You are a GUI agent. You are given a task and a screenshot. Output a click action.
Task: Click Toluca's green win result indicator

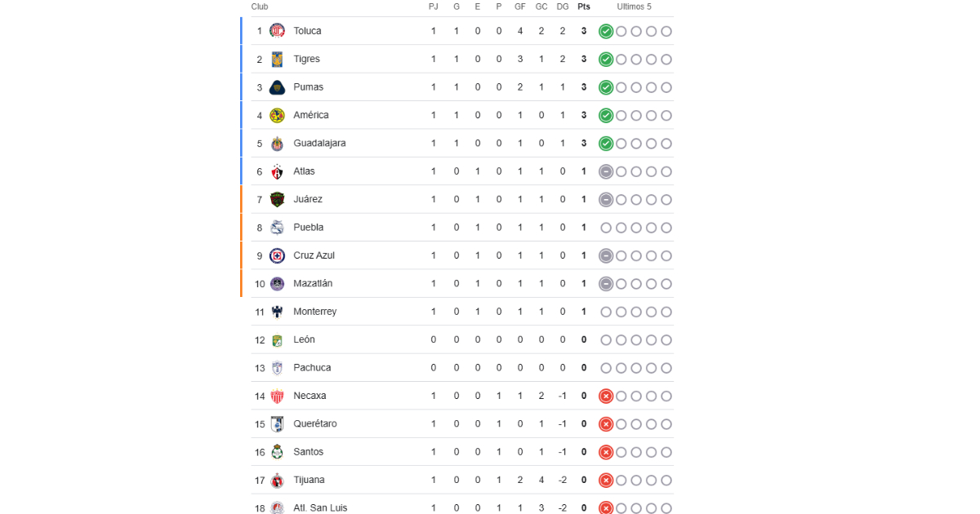click(x=605, y=31)
